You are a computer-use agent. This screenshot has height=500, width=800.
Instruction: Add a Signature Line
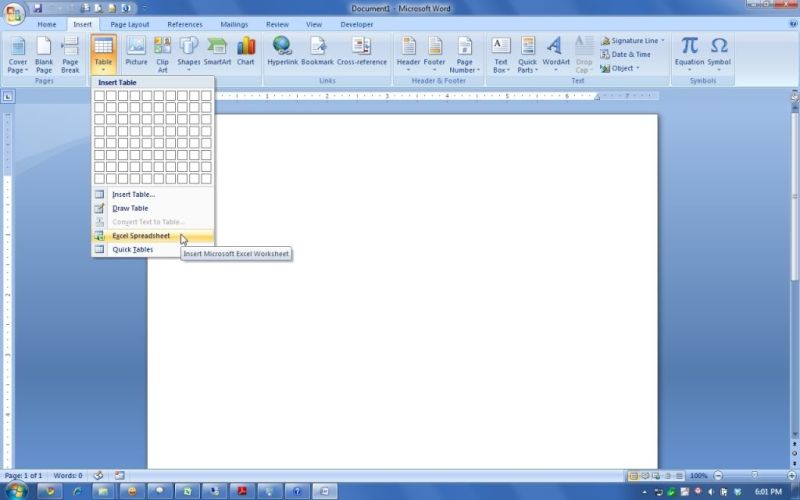point(633,40)
